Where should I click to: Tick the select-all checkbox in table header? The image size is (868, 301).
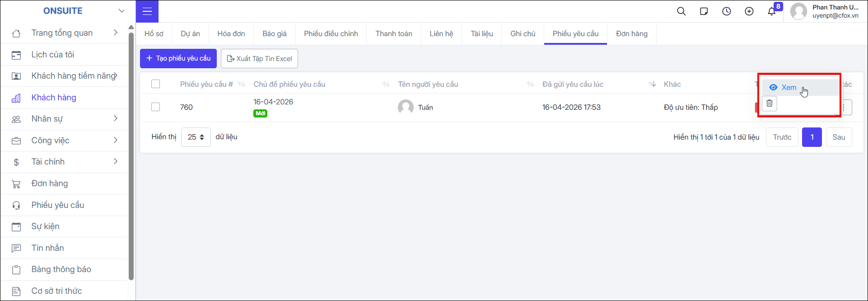[156, 84]
